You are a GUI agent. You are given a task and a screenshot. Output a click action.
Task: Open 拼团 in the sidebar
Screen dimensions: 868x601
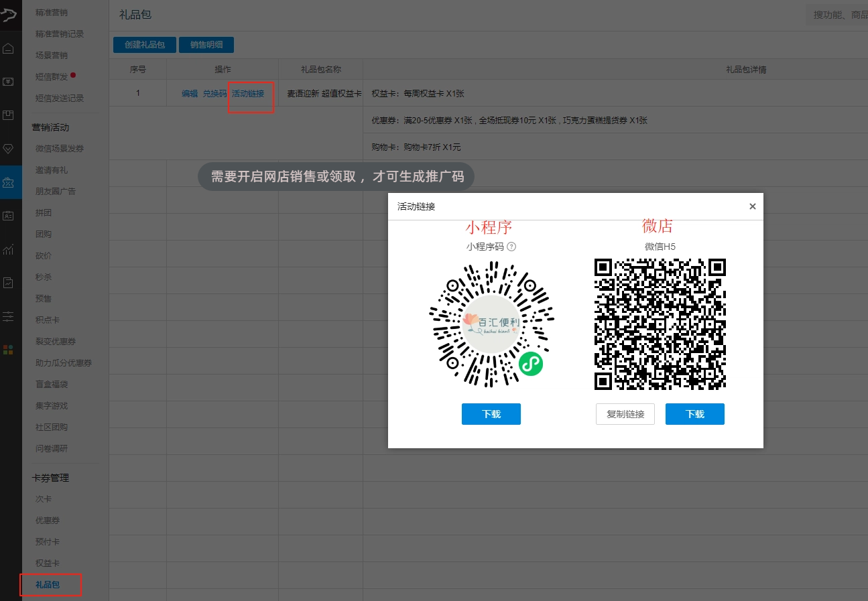coord(44,212)
